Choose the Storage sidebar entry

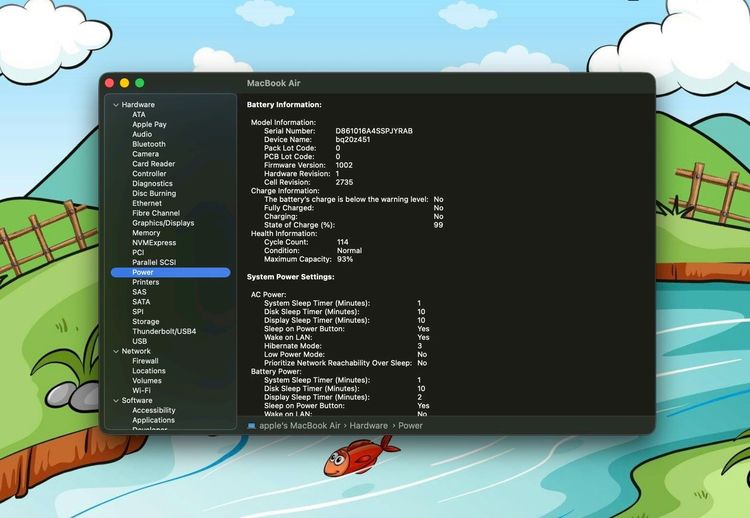pyautogui.click(x=146, y=321)
